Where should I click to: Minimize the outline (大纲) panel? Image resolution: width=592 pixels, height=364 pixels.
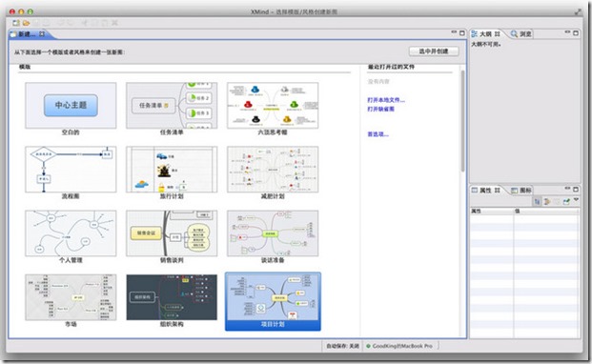567,32
